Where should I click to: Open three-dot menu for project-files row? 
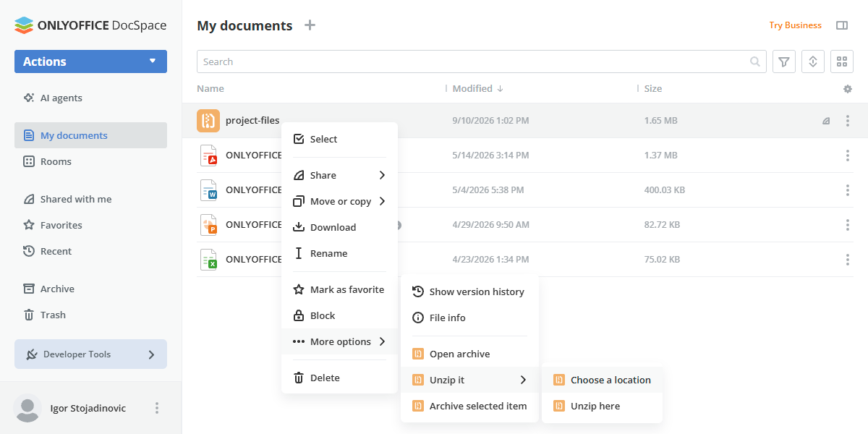click(848, 121)
